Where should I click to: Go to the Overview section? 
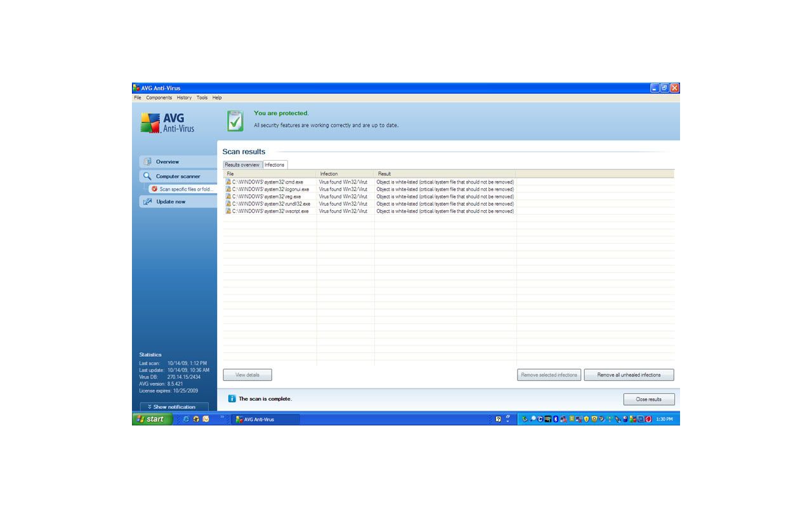(x=178, y=162)
